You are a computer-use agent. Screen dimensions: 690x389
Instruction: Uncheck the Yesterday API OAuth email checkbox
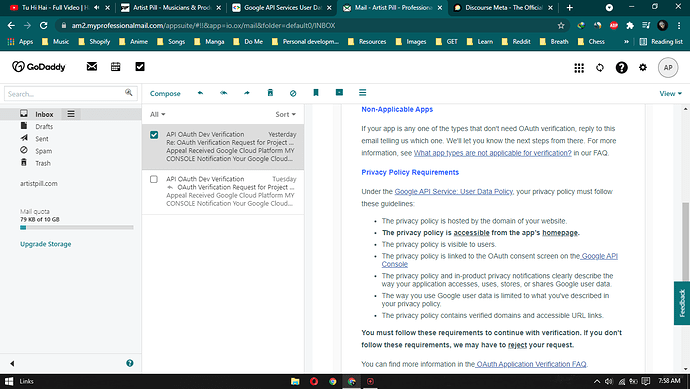[154, 135]
